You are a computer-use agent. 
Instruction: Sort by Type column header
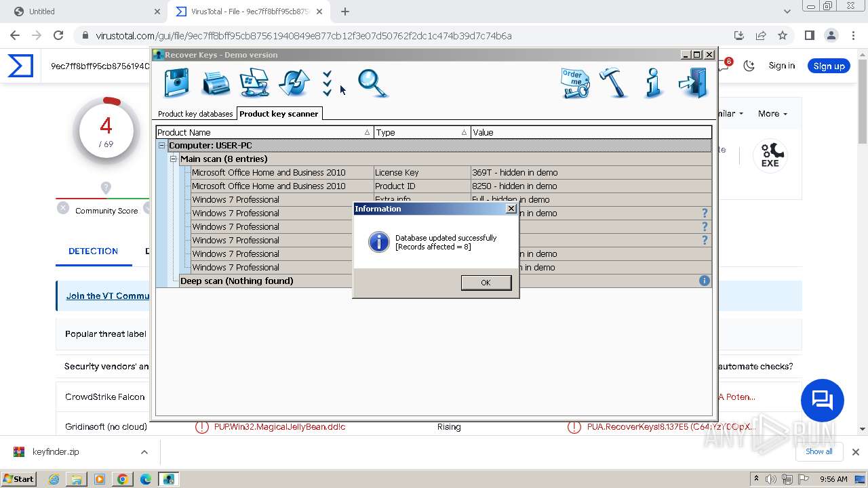tap(422, 132)
